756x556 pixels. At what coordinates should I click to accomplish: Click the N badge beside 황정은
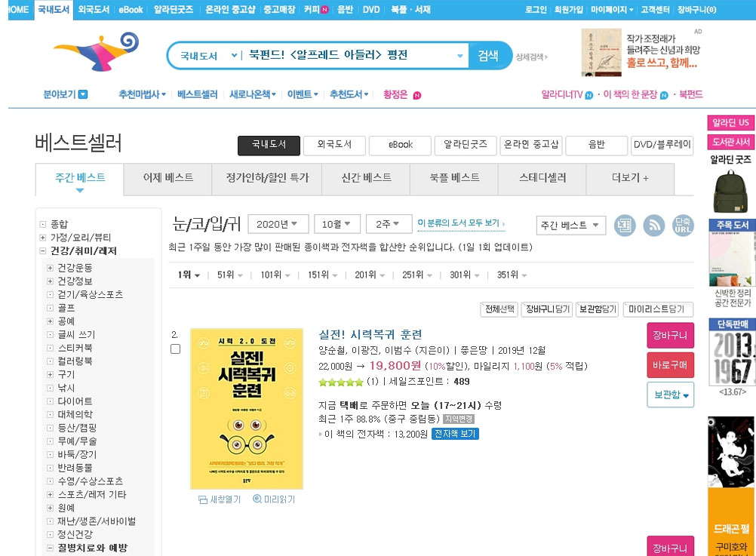417,96
